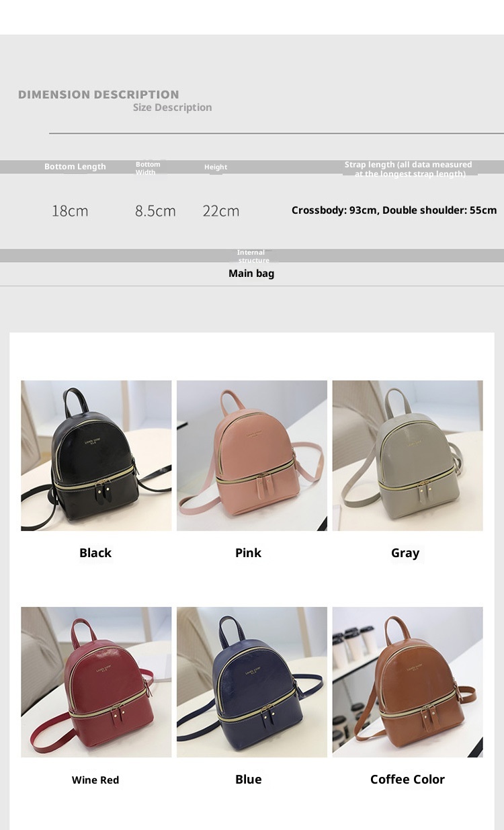Select the Black backpack photo

pyautogui.click(x=96, y=456)
